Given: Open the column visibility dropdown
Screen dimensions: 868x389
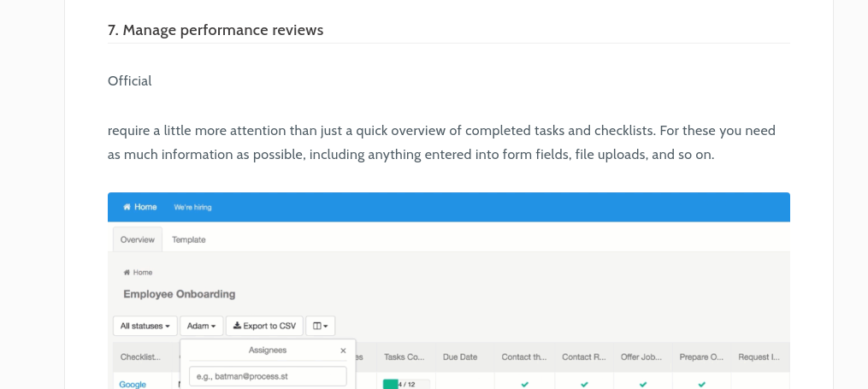Looking at the screenshot, I should point(321,326).
